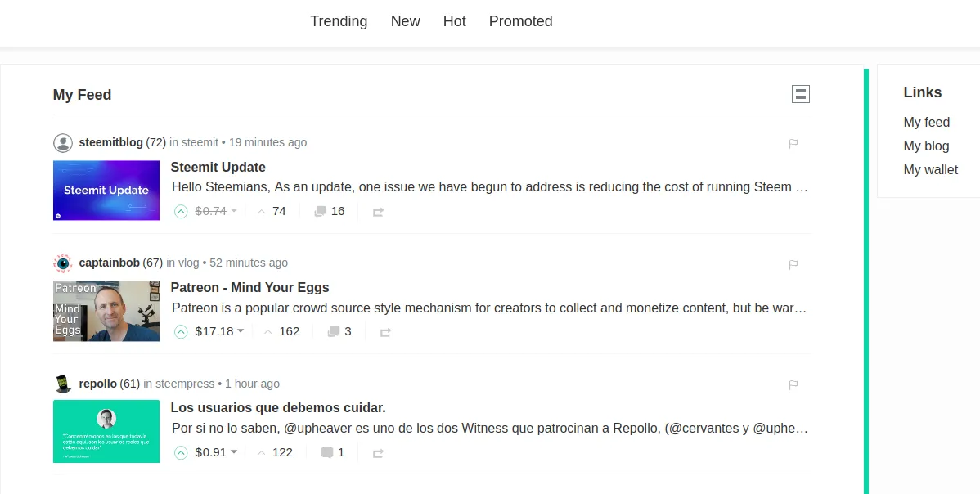This screenshot has height=494, width=980.
Task: Click the 52 minutes ago timestamp
Action: tap(249, 263)
